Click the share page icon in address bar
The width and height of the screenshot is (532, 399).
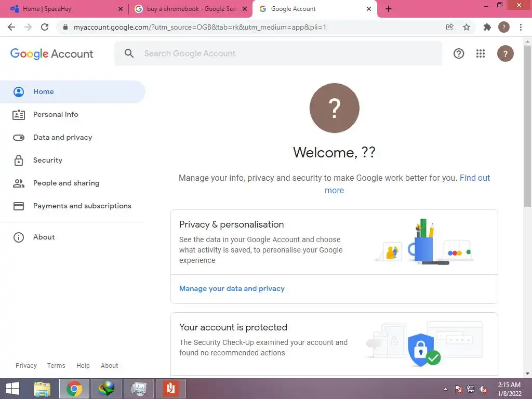[x=449, y=27]
